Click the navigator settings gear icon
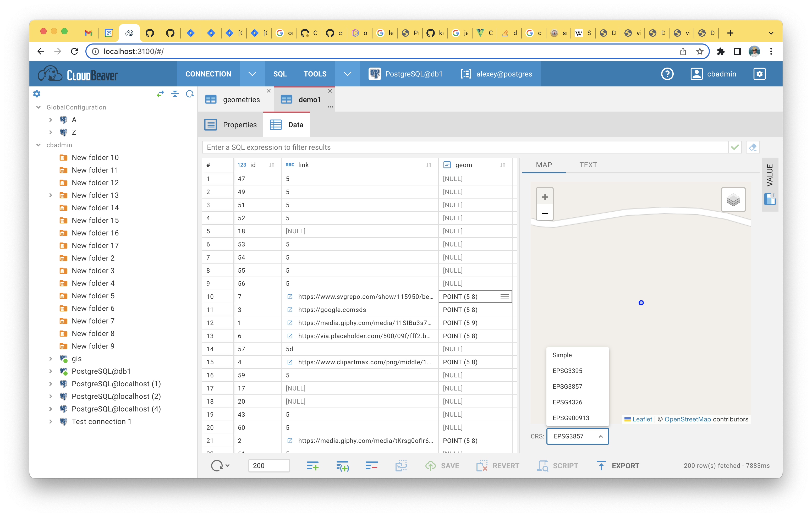The image size is (812, 517). coord(37,93)
